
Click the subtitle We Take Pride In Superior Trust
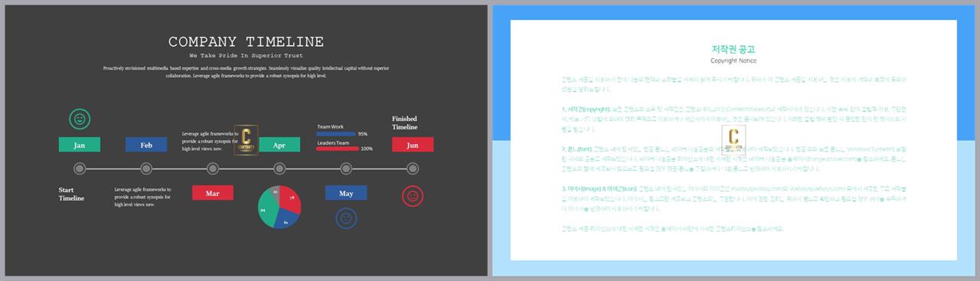[x=246, y=56]
